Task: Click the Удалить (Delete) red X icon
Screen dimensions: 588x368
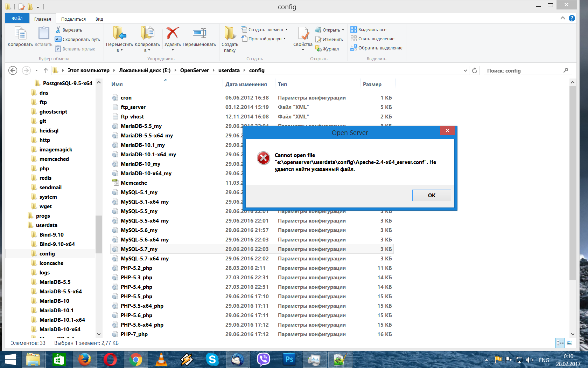Action: [x=173, y=33]
